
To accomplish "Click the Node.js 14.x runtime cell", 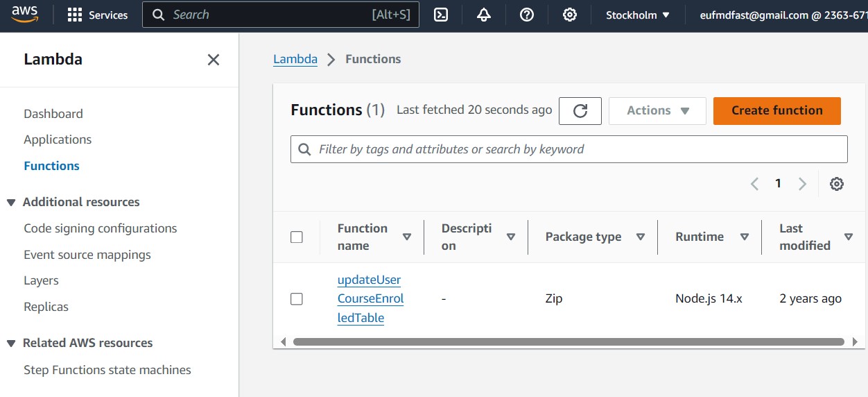I will click(709, 298).
